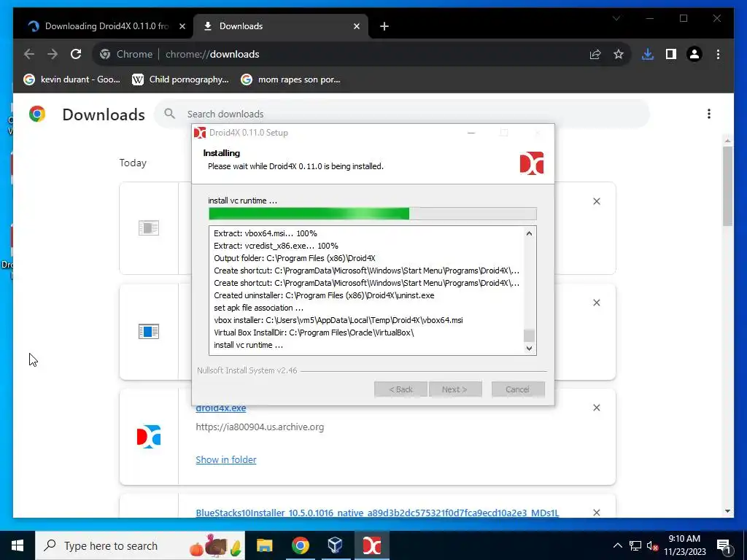Open the Chrome profile avatar
747x560 pixels.
[694, 54]
